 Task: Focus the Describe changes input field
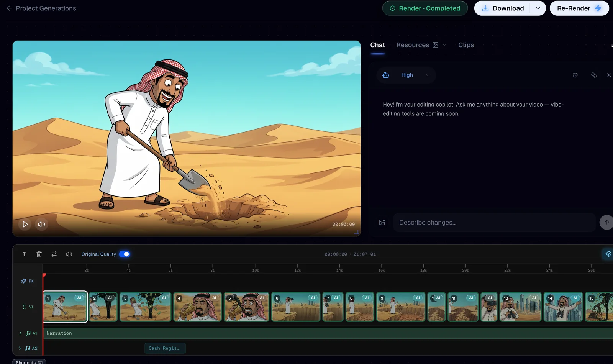coord(494,223)
